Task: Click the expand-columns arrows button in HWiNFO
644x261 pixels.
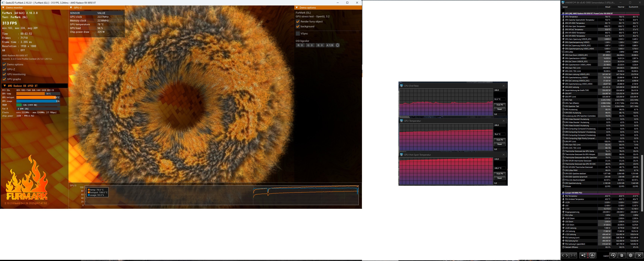Action: [x=565, y=255]
